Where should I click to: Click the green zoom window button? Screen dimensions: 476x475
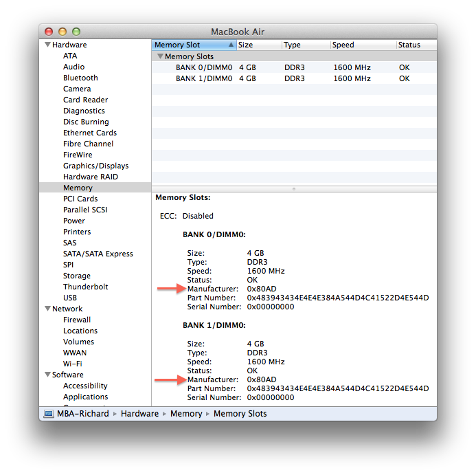tap(76, 32)
